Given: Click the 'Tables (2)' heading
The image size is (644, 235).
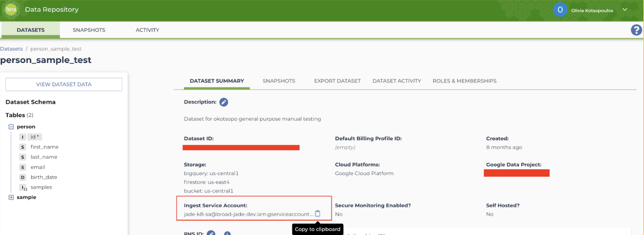Looking at the screenshot, I should point(19,115).
